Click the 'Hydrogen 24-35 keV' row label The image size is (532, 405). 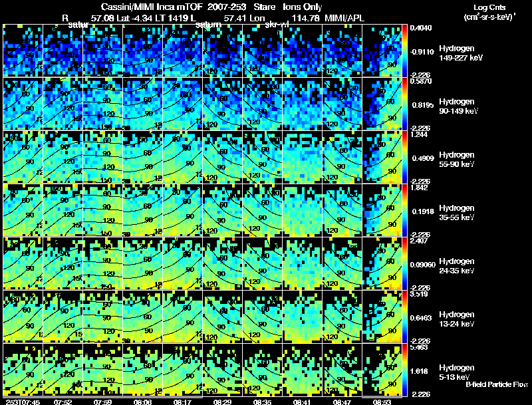coord(457,266)
